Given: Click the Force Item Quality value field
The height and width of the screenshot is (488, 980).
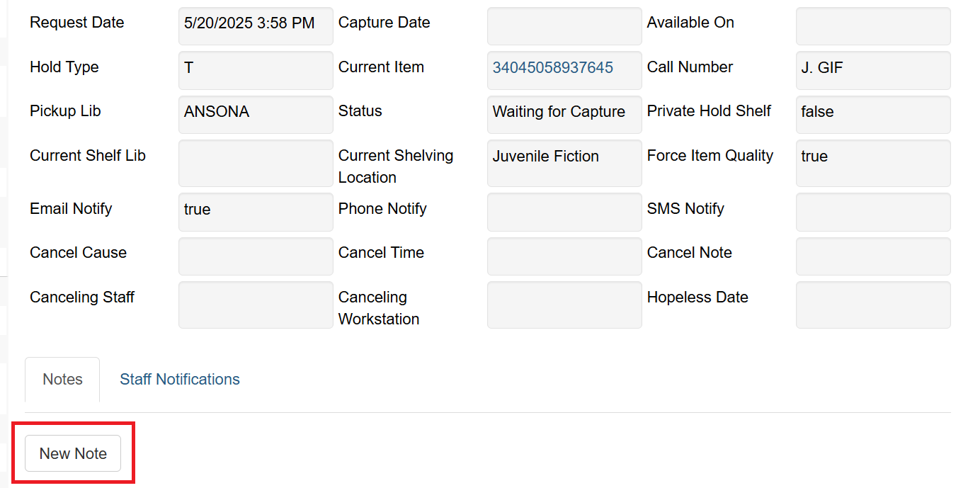Looking at the screenshot, I should coord(873,163).
